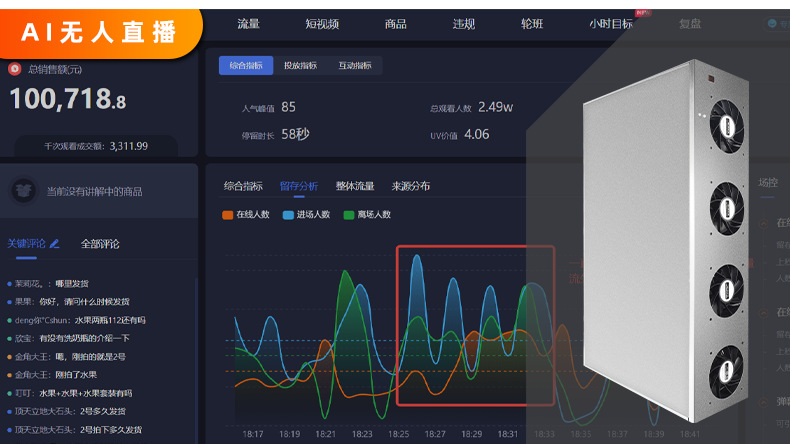790x444 pixels.
Task: Select the comment 2号多久发货
Action: [x=103, y=411]
